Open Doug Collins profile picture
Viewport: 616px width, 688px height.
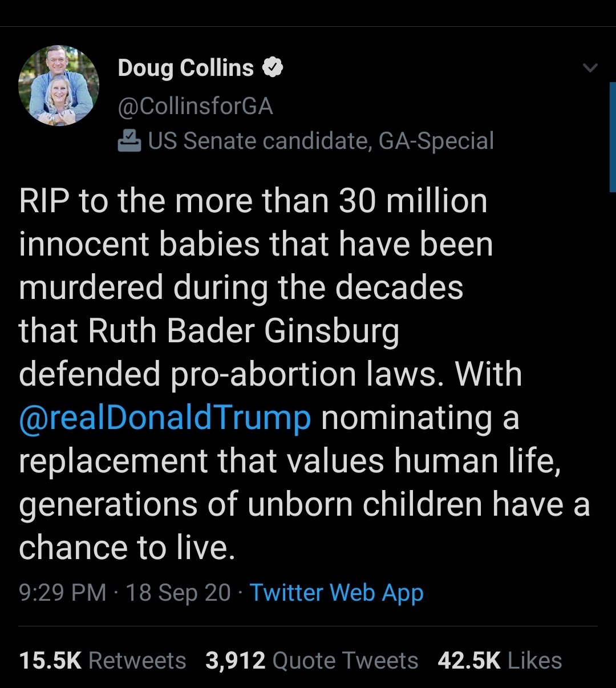coord(59,86)
